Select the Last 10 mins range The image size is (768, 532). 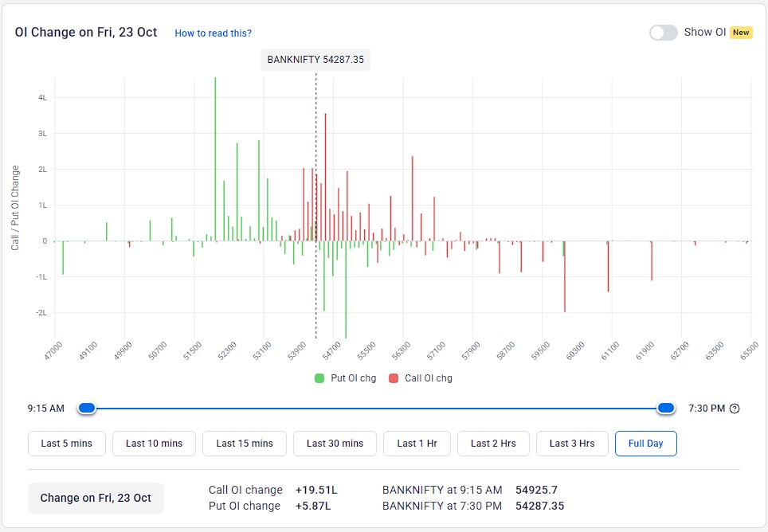pyautogui.click(x=154, y=444)
